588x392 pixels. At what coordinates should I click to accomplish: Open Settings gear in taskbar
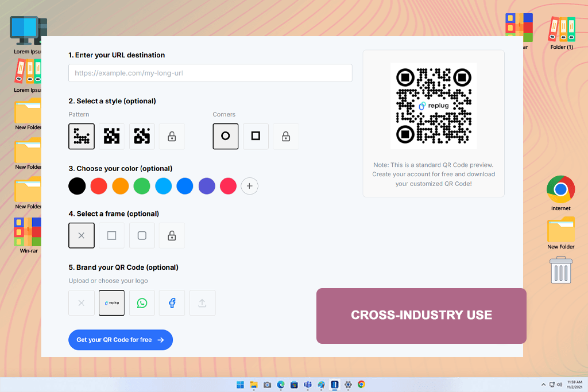(x=348, y=385)
